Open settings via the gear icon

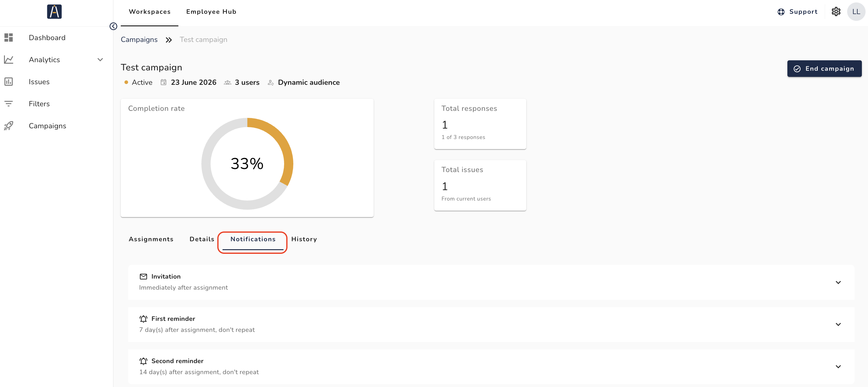click(x=836, y=11)
